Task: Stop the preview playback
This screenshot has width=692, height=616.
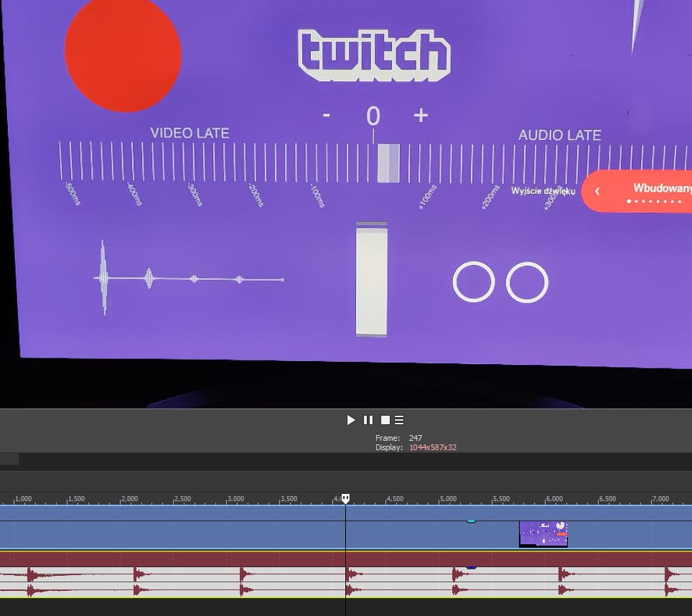Action: [x=385, y=420]
